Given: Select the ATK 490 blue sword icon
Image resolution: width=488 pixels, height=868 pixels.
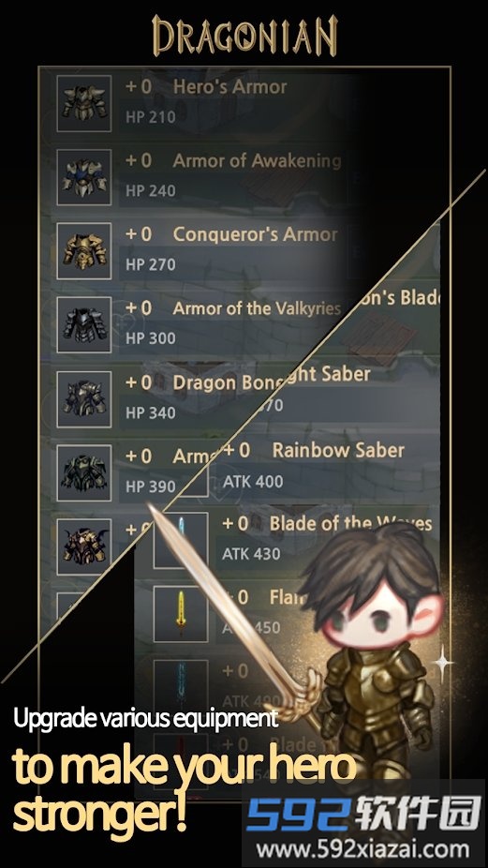Looking at the screenshot, I should (181, 687).
